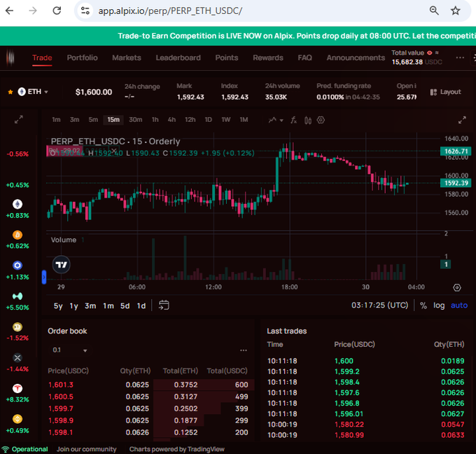Close the position label on chart
This screenshot has width=476, height=454.
[x=114, y=151]
